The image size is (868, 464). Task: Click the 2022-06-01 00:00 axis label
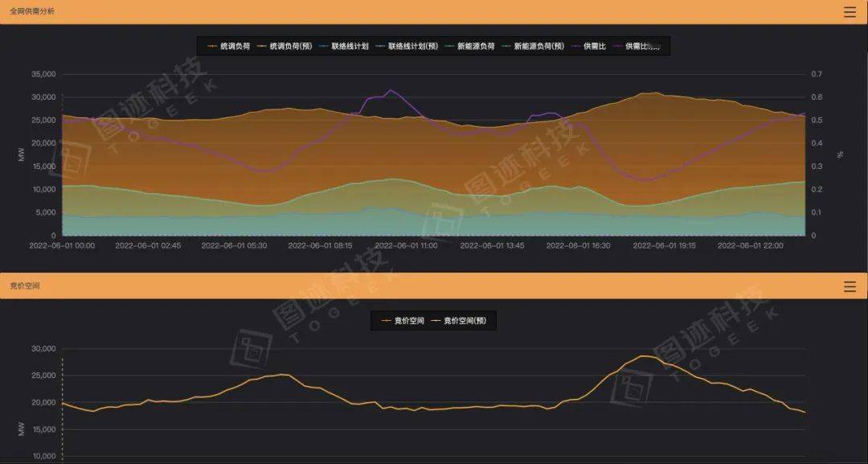[64, 246]
